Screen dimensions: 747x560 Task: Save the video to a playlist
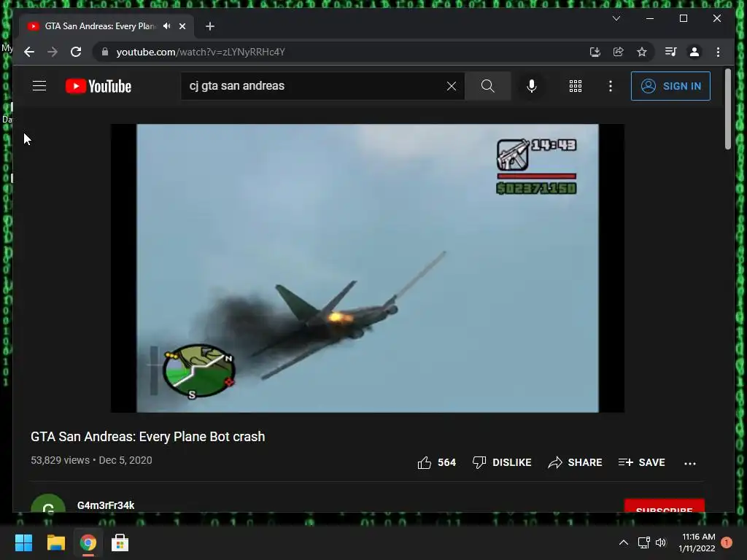(641, 462)
